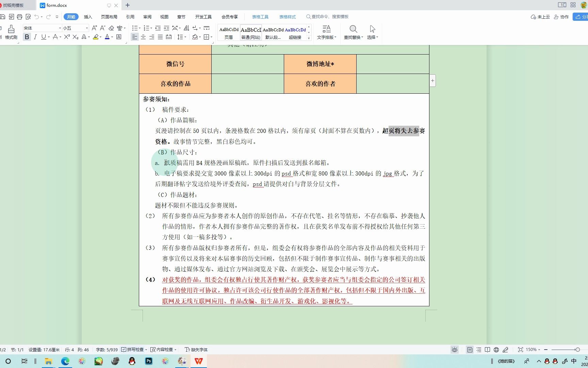The height and width of the screenshot is (368, 588).
Task: Click the Tab stops ruler icon
Action: [207, 28]
